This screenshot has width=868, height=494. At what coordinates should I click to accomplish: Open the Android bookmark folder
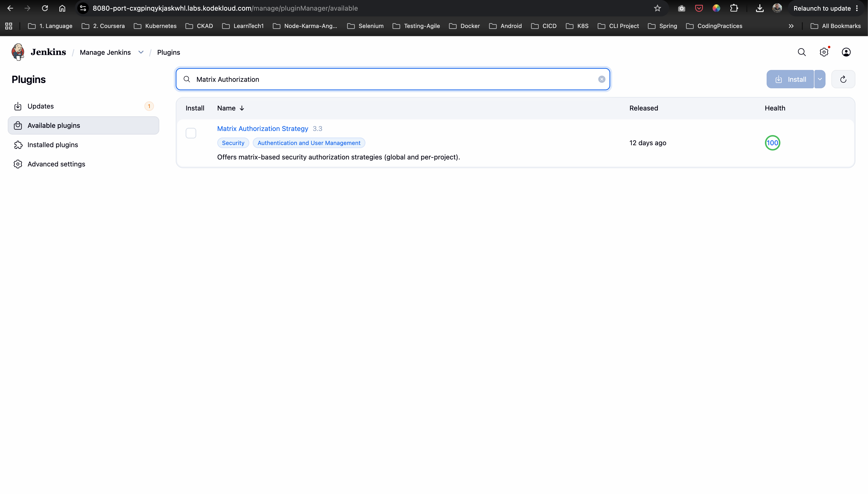coord(505,26)
